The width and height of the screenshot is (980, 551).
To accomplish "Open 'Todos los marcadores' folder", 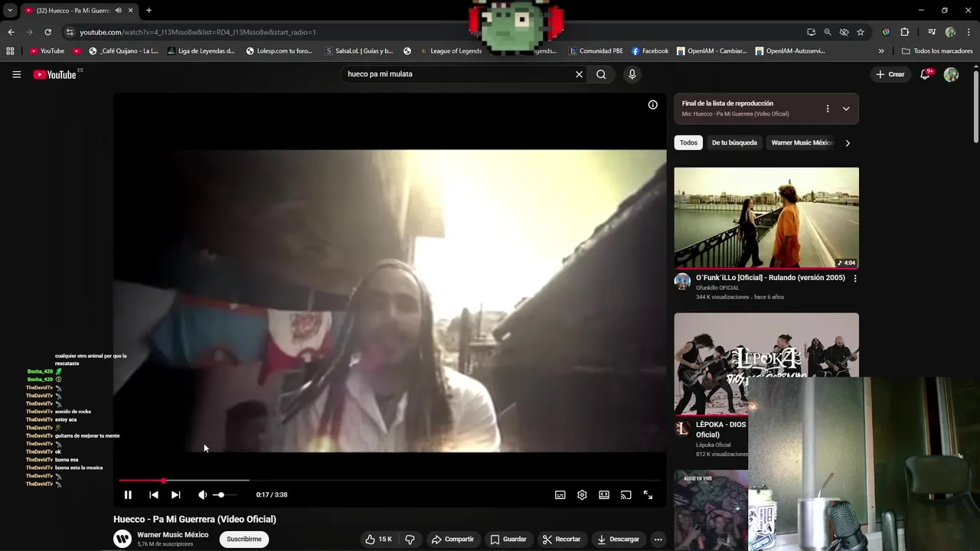I will click(937, 51).
